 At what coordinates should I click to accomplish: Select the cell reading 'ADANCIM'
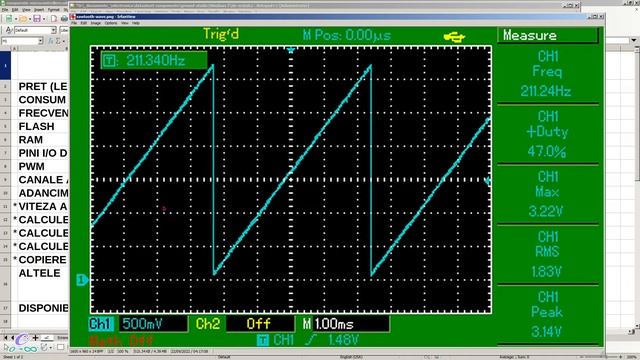coord(43,193)
